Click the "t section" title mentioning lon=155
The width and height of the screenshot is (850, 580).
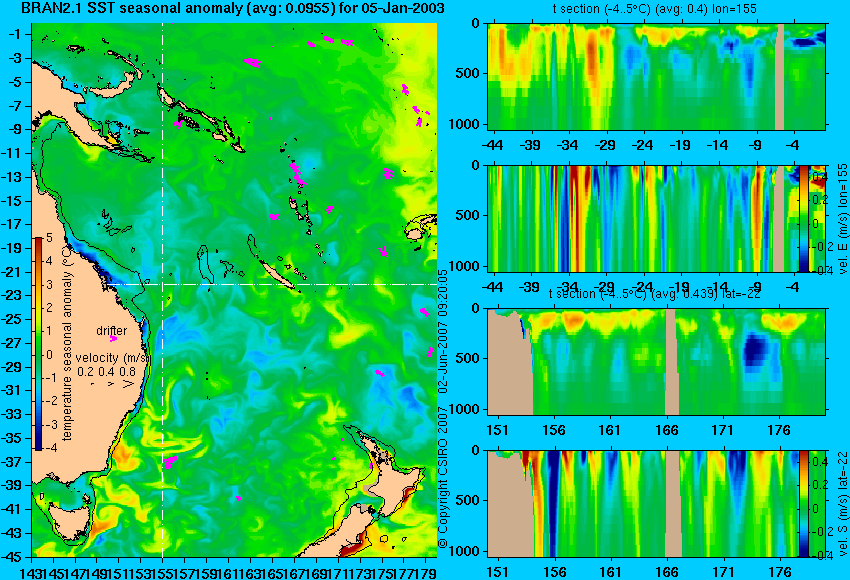(x=654, y=9)
